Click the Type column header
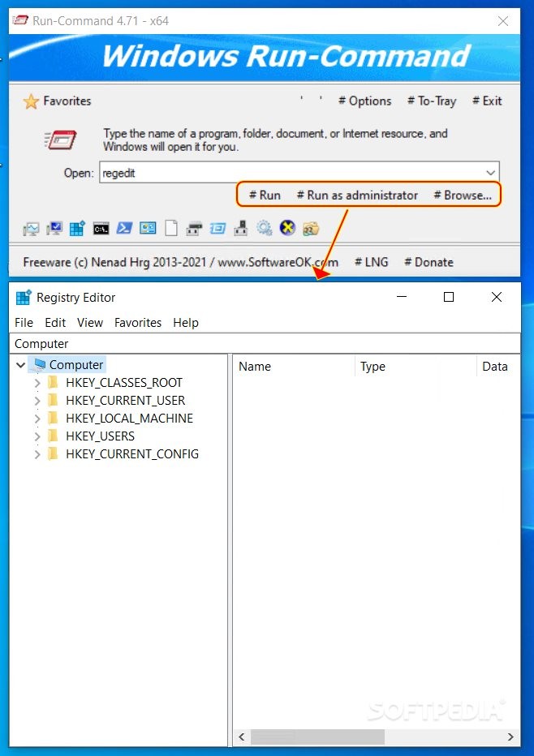This screenshot has height=756, width=534. [416, 367]
